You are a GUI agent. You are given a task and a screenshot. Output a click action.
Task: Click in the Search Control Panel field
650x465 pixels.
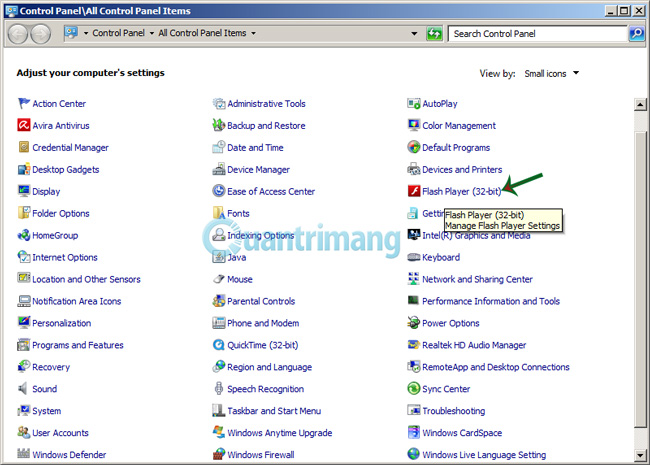point(538,34)
